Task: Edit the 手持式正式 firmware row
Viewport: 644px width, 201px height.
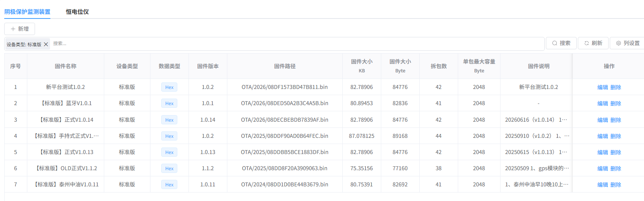Action: coord(602,136)
